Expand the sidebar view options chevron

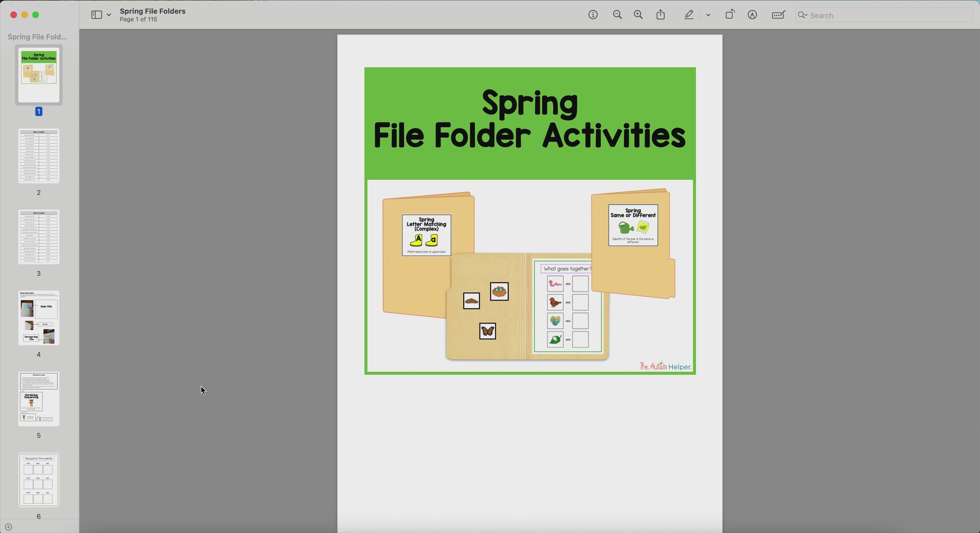click(x=109, y=15)
